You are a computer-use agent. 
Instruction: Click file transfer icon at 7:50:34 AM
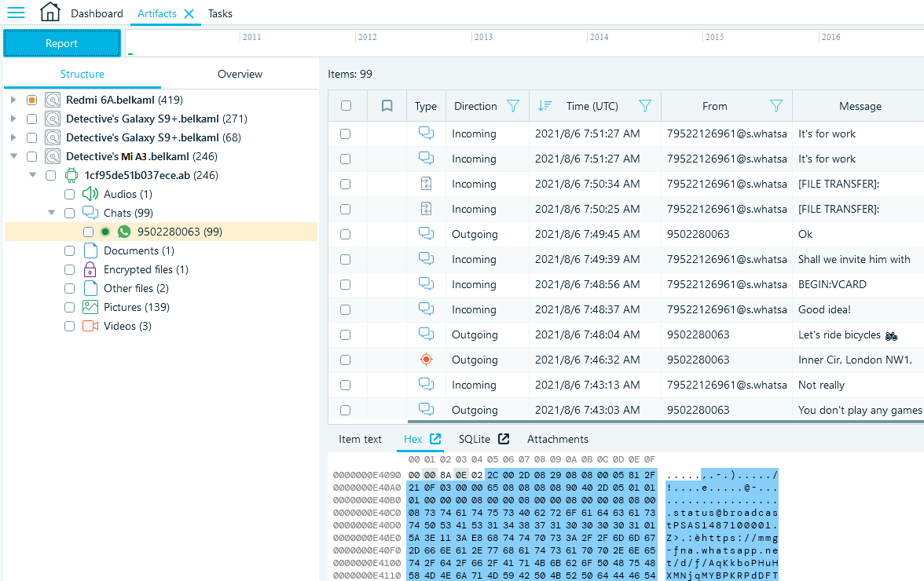click(426, 184)
